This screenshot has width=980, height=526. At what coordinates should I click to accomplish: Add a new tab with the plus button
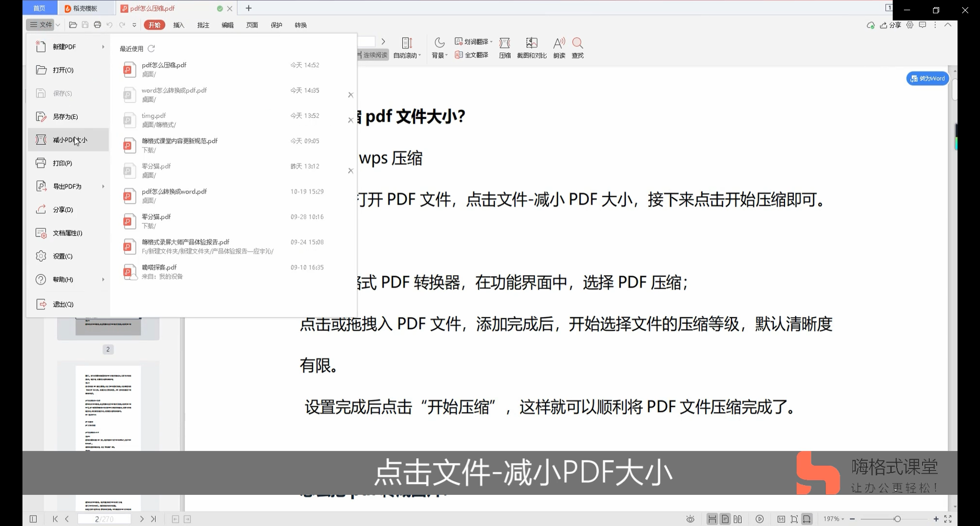[249, 8]
